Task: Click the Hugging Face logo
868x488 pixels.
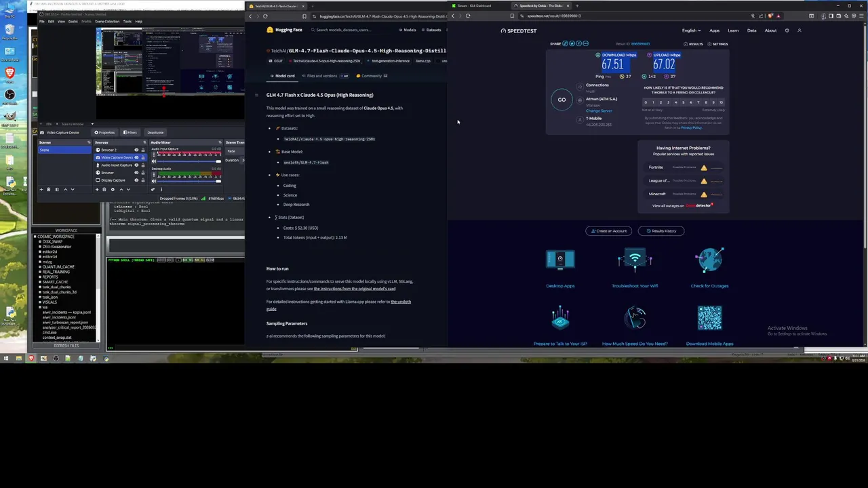Action: coord(285,30)
